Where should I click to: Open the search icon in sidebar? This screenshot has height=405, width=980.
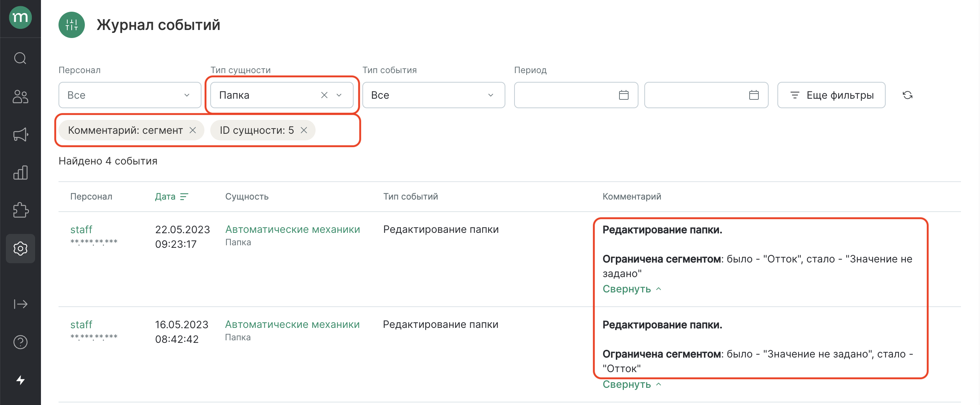(20, 58)
